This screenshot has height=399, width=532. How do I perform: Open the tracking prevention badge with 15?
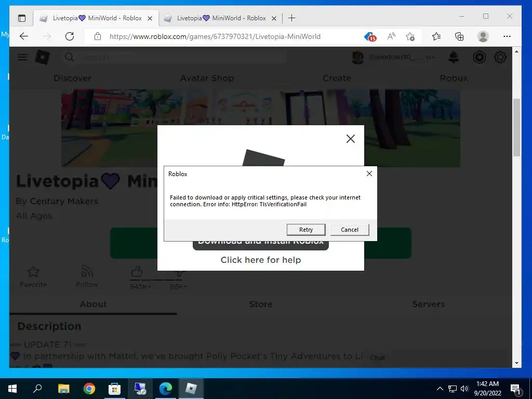coord(370,37)
